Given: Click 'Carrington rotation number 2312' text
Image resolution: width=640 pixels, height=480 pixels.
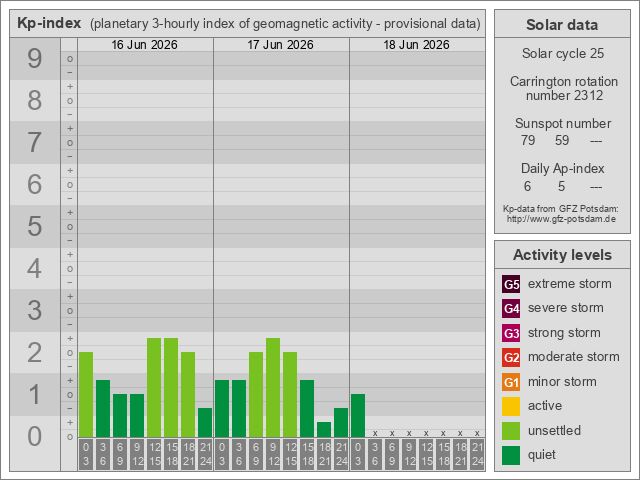Looking at the screenshot, I should pyautogui.click(x=564, y=88).
